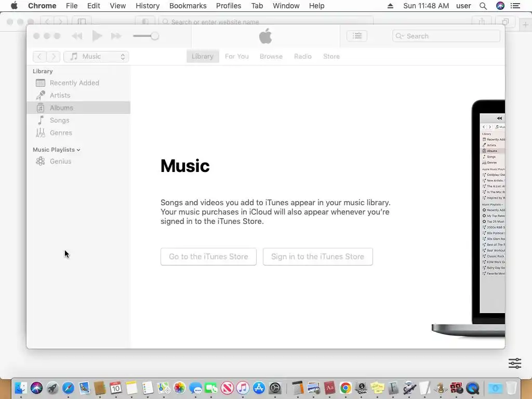Open Launchpad from the Dock
The image size is (532, 399).
52,388
